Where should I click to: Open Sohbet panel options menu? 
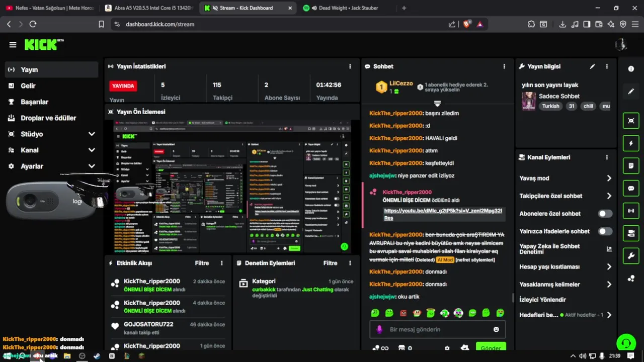504,66
